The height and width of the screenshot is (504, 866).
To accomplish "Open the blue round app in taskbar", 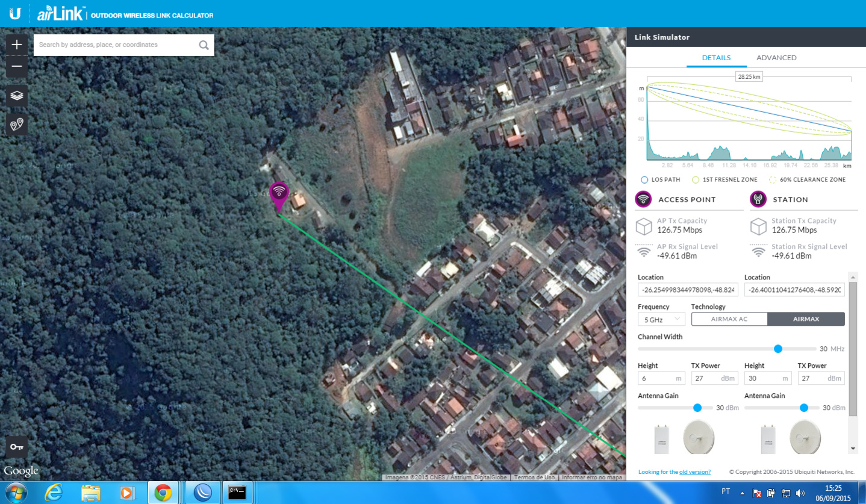I will coord(202,493).
